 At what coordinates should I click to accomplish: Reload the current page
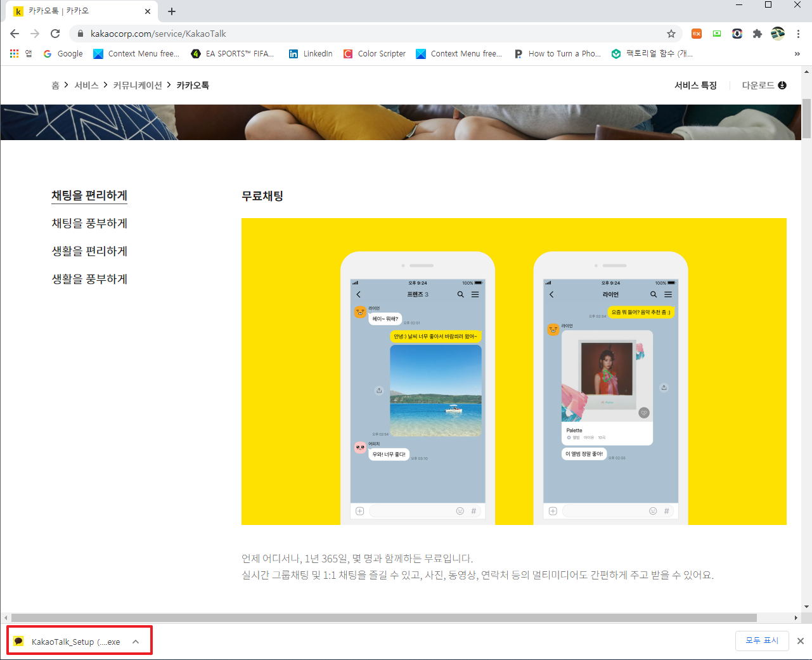(55, 34)
